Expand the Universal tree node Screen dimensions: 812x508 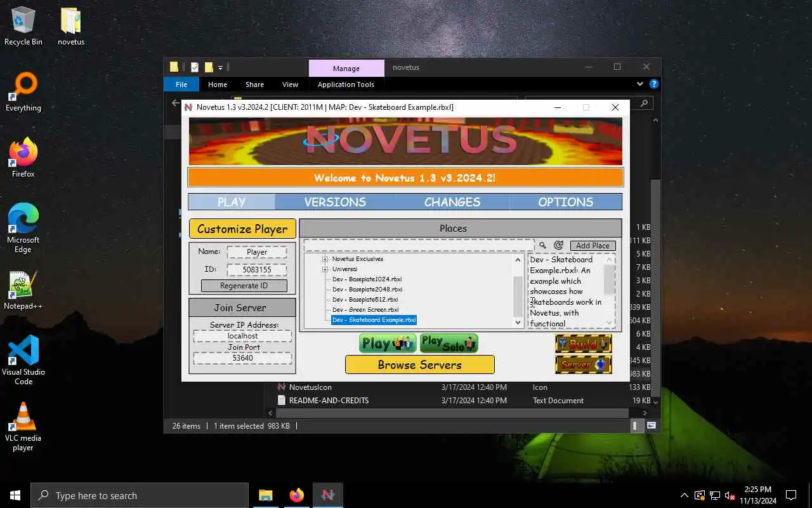tap(325, 269)
